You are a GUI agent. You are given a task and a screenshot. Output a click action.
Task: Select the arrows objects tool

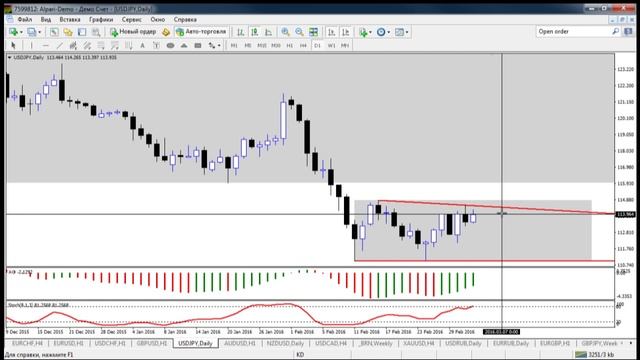[211, 45]
